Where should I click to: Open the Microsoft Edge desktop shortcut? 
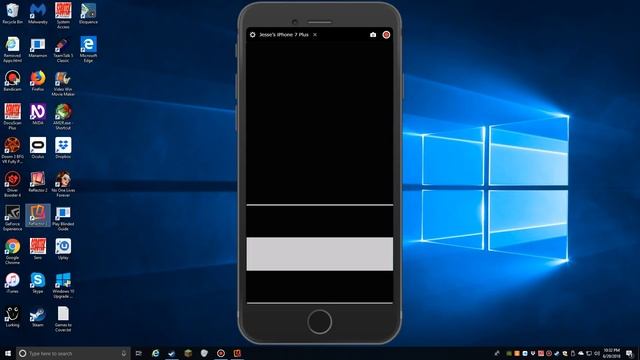click(x=88, y=49)
